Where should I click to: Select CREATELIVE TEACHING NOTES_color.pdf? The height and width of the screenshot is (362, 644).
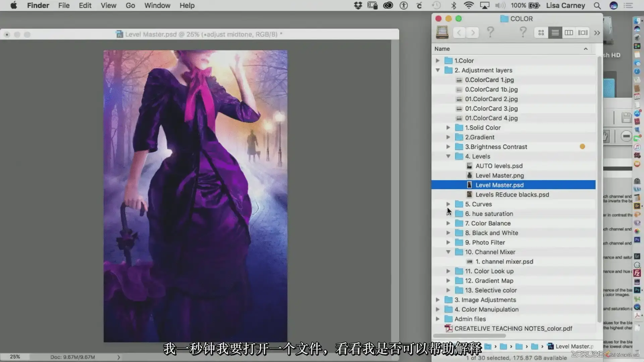pos(513,328)
